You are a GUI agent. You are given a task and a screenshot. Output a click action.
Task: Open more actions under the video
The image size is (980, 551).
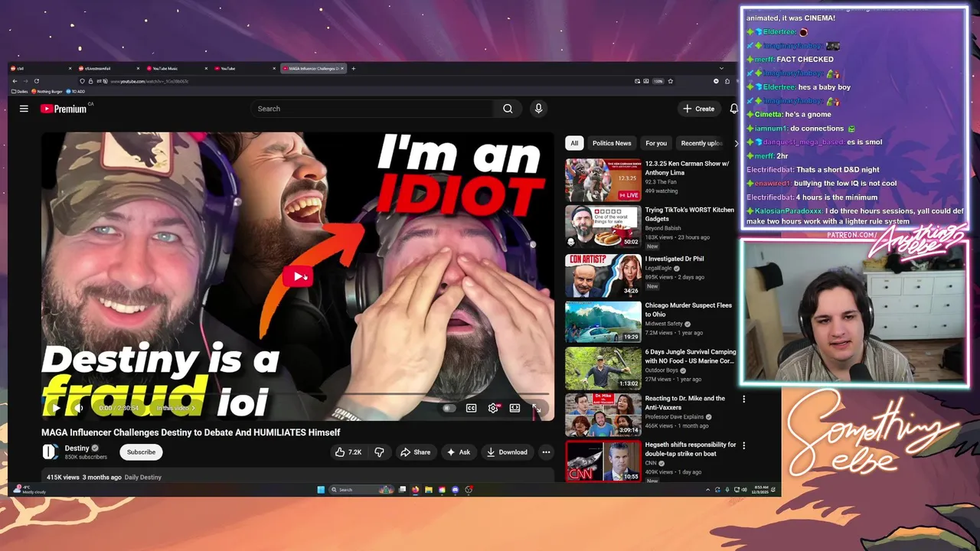546,452
